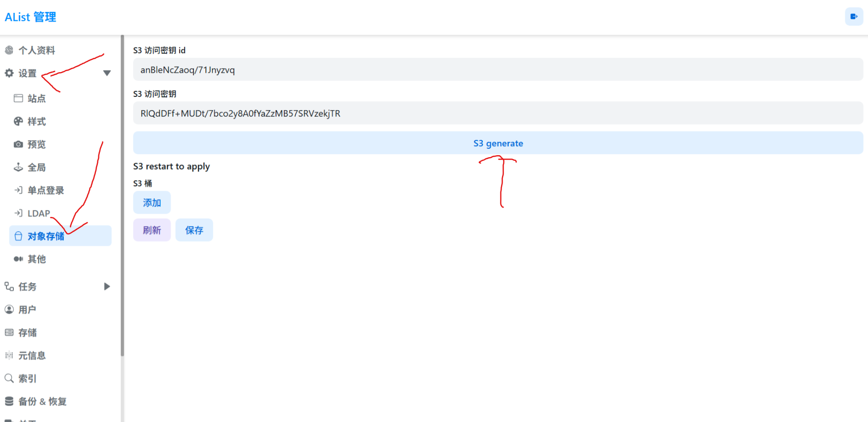The width and height of the screenshot is (868, 422).
Task: Click the dots icon beside 其他
Action: pos(18,259)
